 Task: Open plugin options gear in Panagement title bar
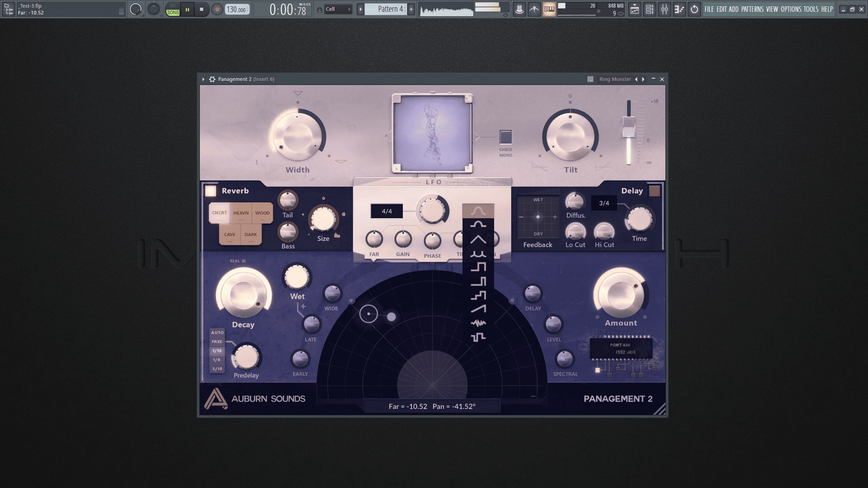tap(212, 79)
